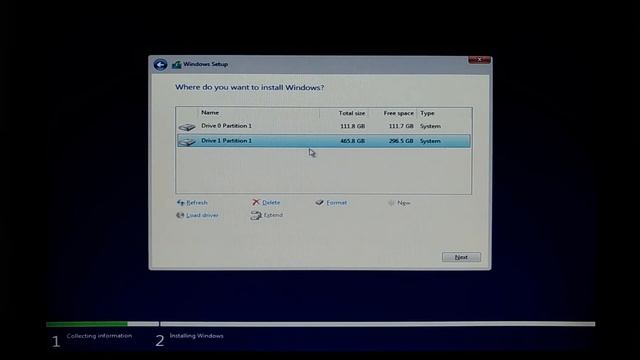640x360 pixels.
Task: Click the Format eraser icon
Action: [x=319, y=202]
